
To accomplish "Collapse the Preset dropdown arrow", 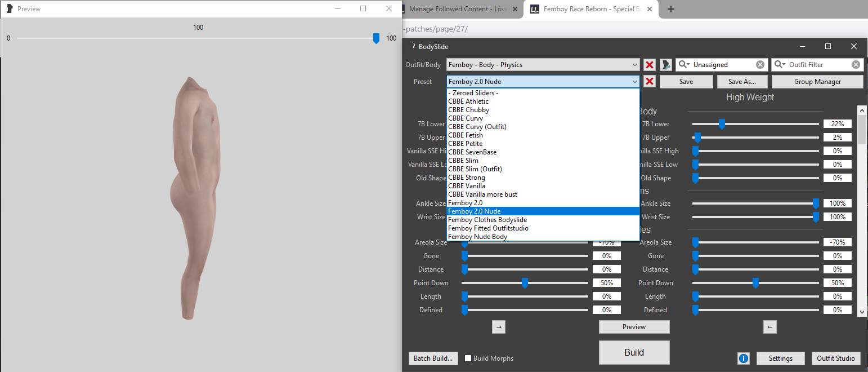I will click(x=634, y=82).
